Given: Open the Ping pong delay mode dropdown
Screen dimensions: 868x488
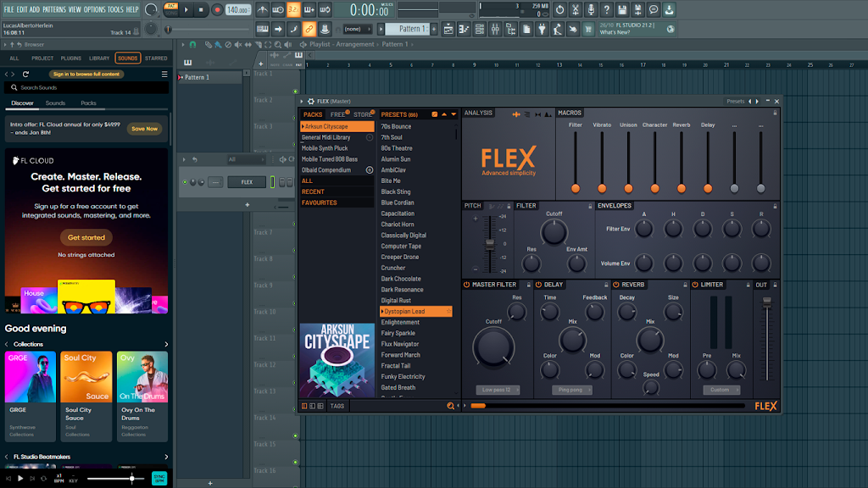Looking at the screenshot, I should point(572,390).
